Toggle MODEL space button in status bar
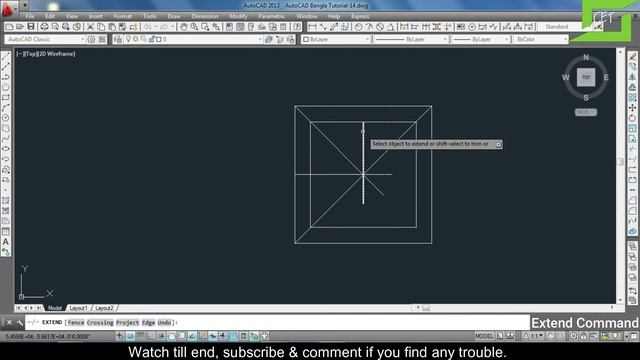This screenshot has width=640, height=360. click(484, 336)
